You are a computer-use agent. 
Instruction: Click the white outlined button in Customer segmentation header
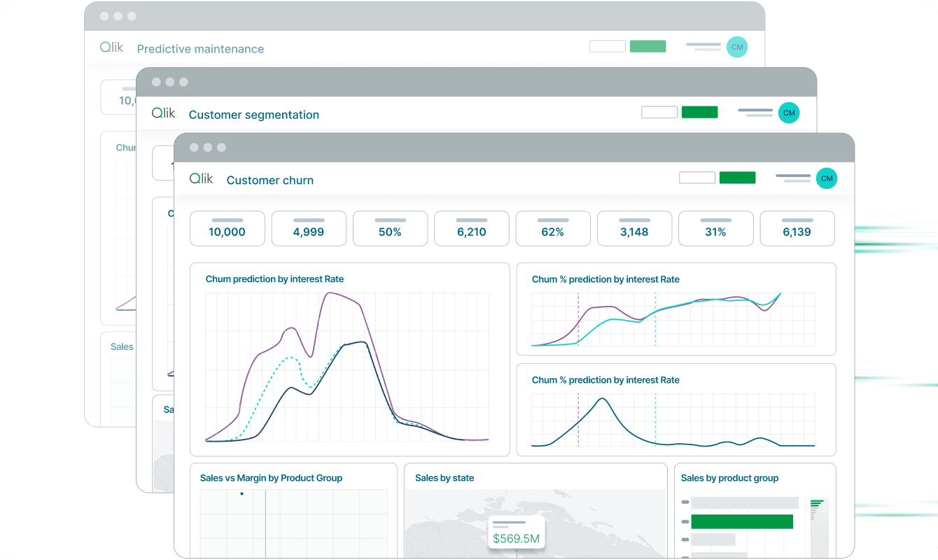point(659,112)
